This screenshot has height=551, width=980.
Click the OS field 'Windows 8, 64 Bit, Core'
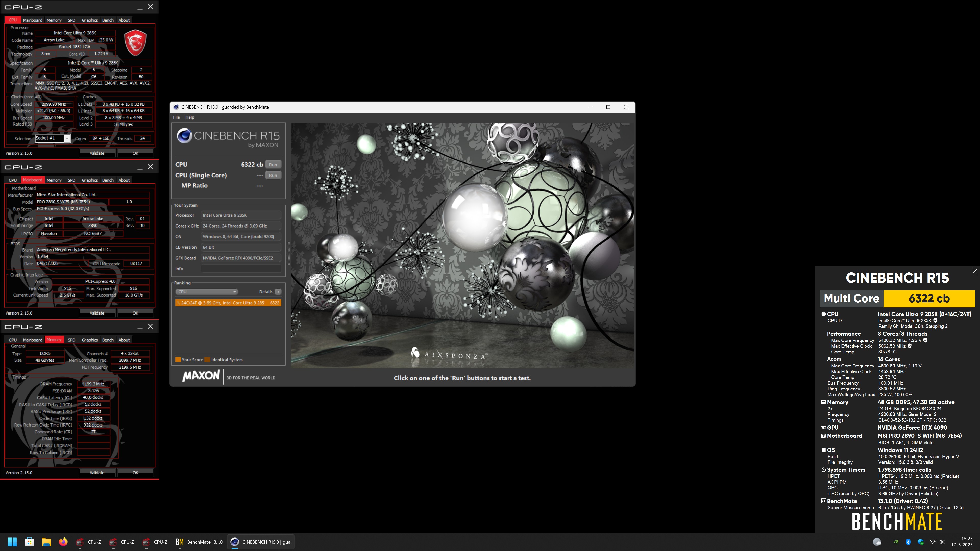coord(241,236)
